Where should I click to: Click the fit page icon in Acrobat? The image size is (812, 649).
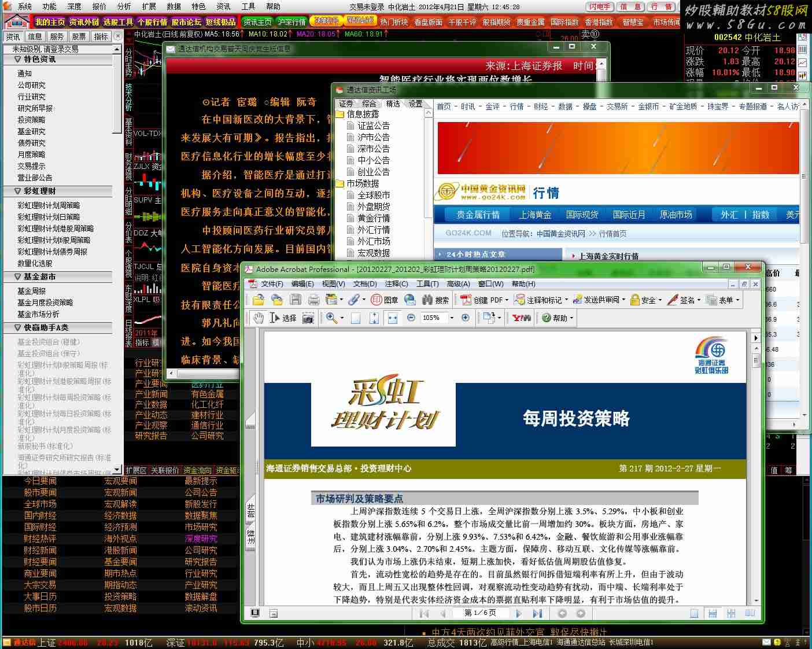coord(356,318)
